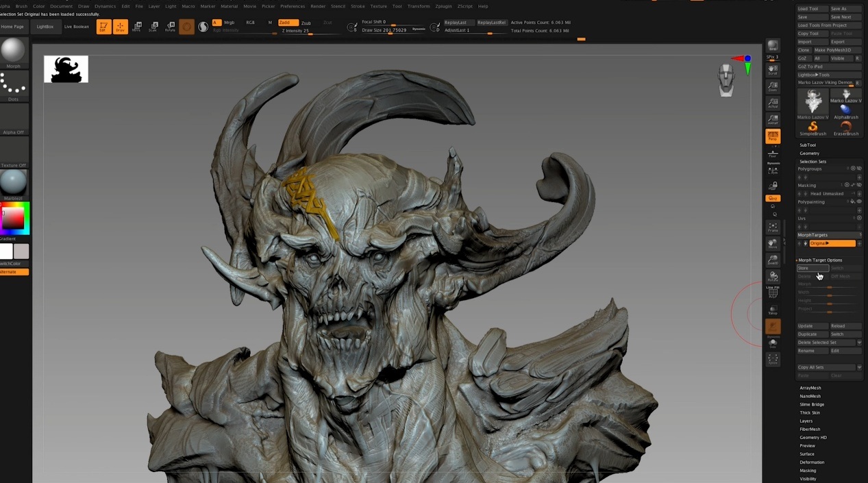868x483 pixels.
Task: Open the Texture Off selector
Action: 13,152
